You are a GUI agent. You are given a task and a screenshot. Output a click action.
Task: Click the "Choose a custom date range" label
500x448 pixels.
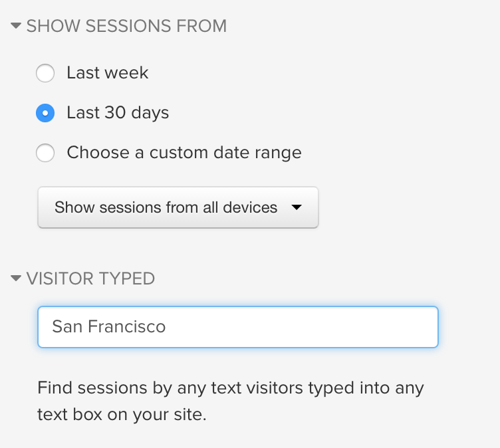click(184, 152)
